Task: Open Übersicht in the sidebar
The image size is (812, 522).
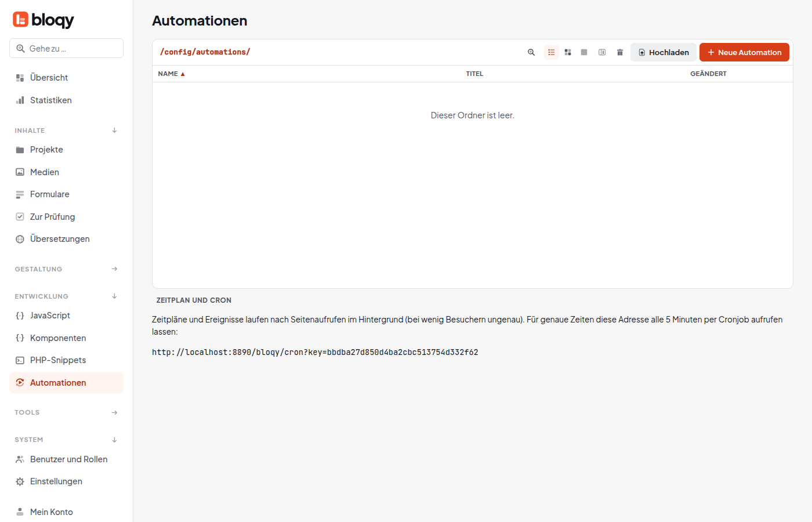Action: (66, 78)
